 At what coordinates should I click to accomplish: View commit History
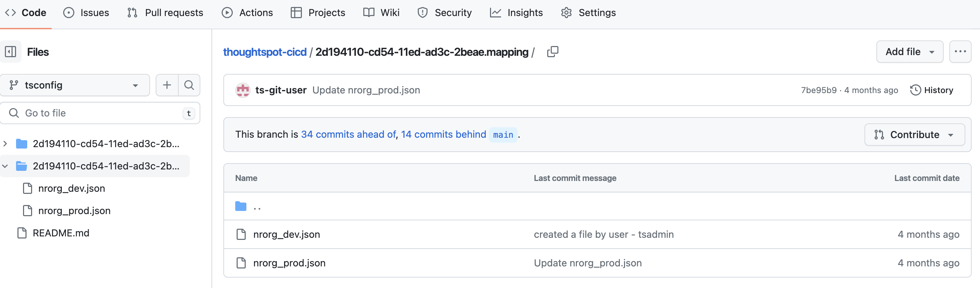tap(931, 90)
